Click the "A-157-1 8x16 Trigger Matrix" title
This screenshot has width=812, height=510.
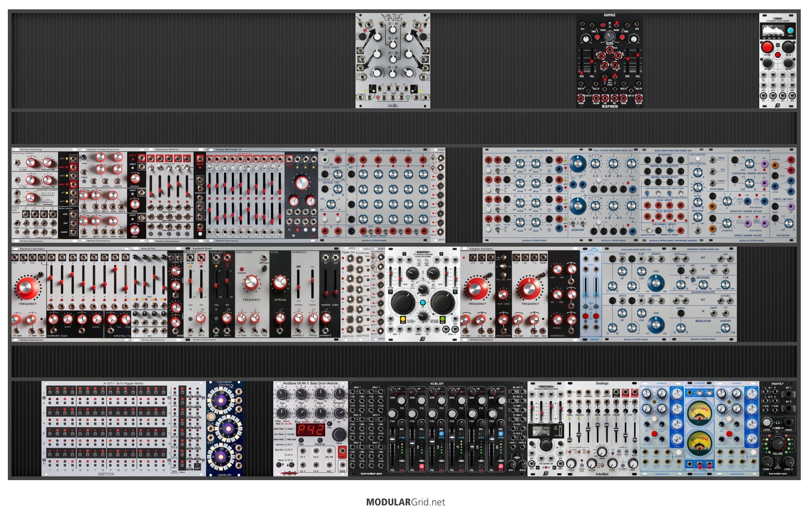click(123, 383)
